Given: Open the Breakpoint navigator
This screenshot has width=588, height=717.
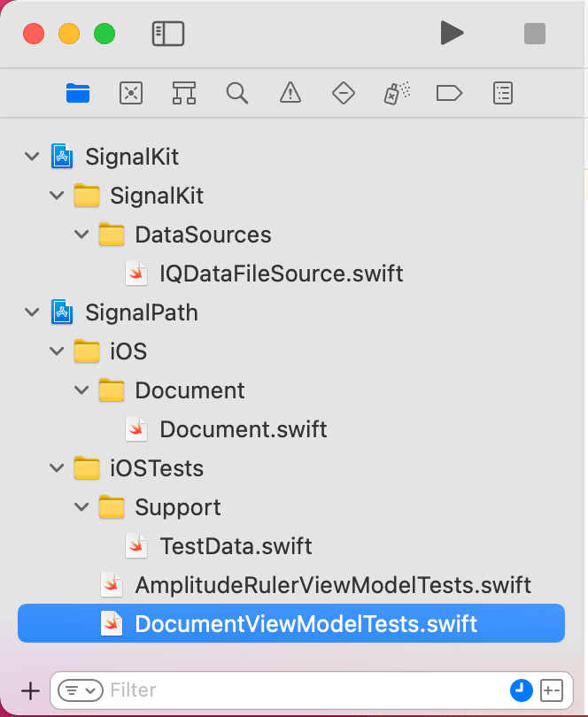Looking at the screenshot, I should coord(449,93).
